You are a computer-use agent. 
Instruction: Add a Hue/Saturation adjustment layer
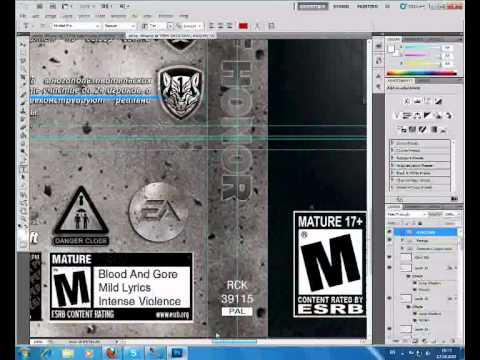point(407,116)
